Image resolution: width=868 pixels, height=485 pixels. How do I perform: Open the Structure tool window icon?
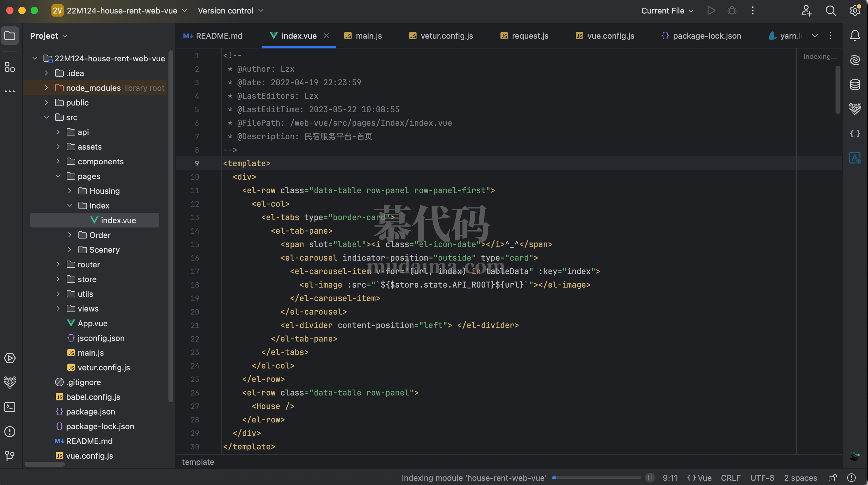click(10, 67)
